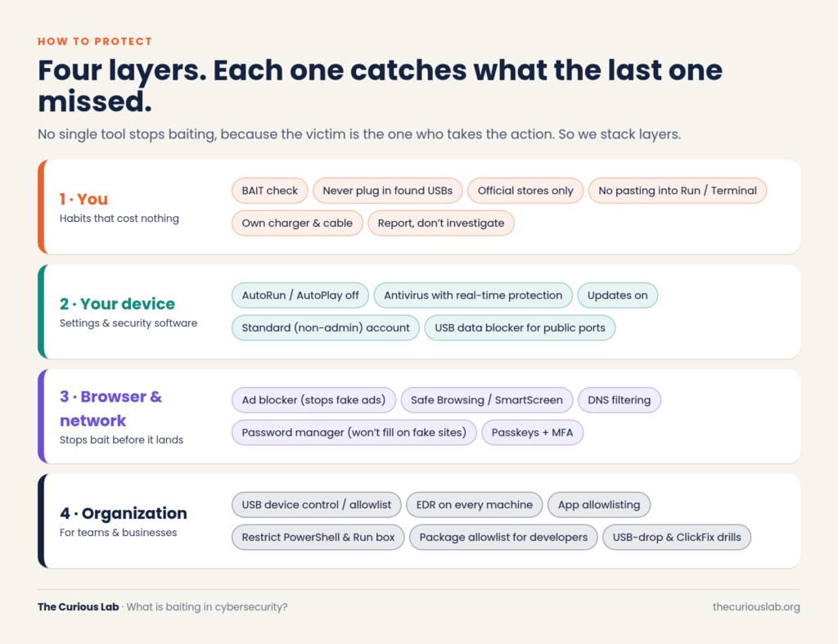Click the Passkeys + MFA pill

[x=532, y=433]
